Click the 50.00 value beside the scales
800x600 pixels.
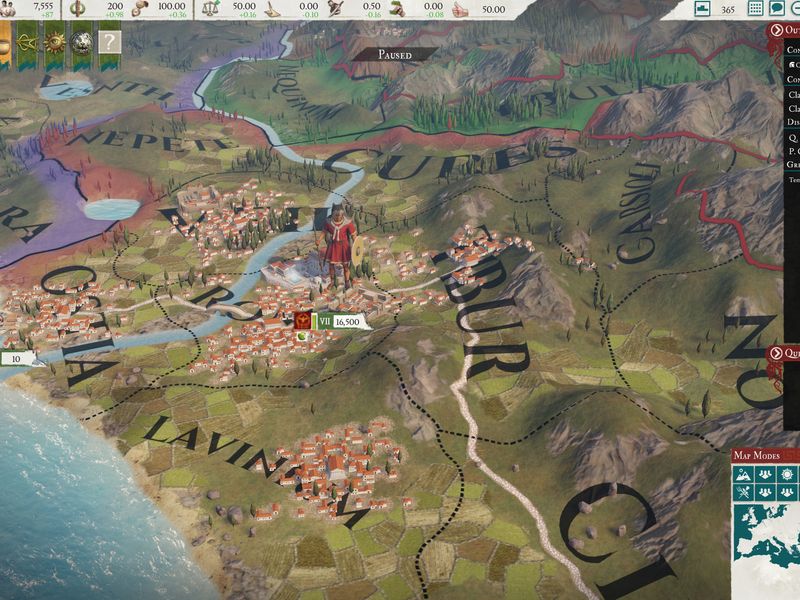pos(244,6)
